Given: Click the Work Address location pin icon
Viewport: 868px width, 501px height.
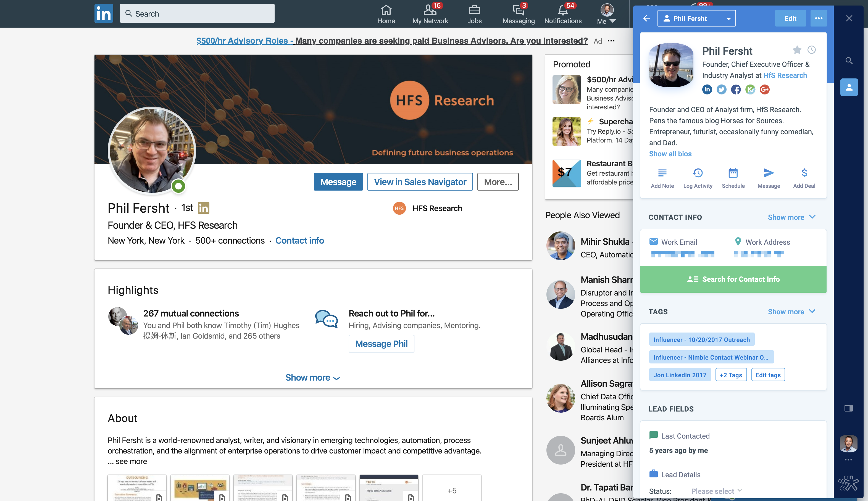Looking at the screenshot, I should [738, 241].
